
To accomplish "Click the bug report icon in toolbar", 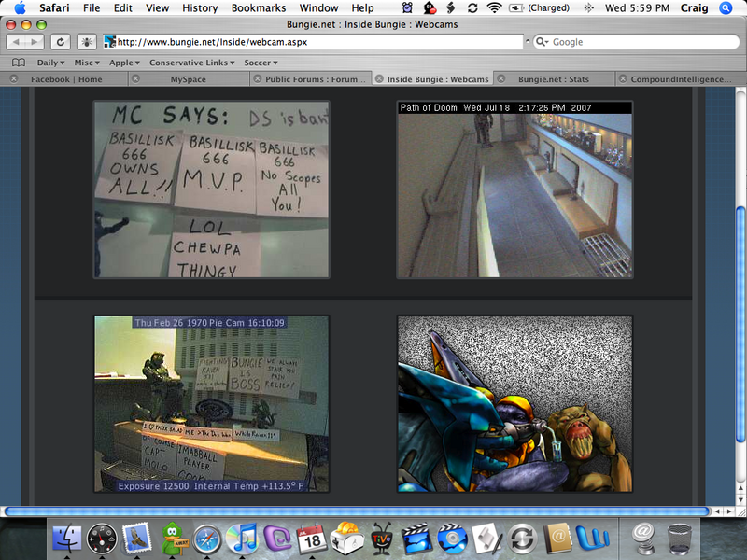I will (86, 42).
